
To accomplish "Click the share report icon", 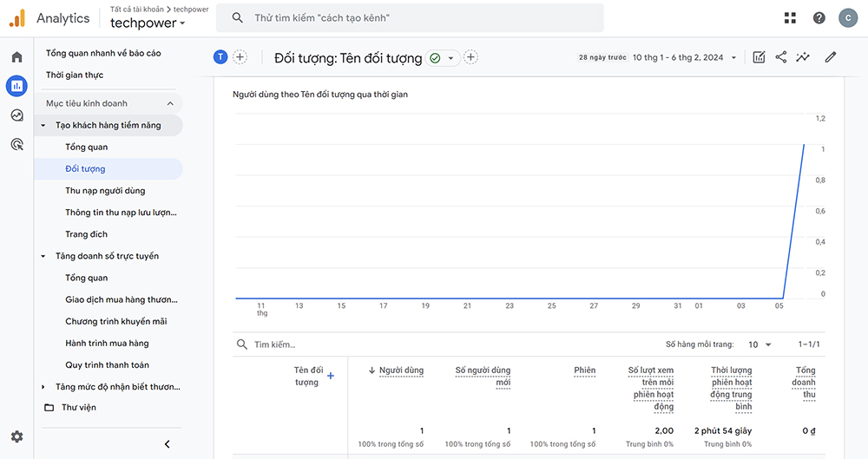I will (781, 57).
